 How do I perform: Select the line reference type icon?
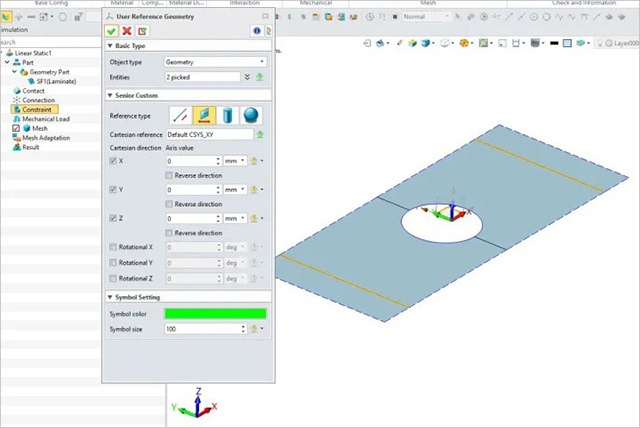click(x=180, y=116)
